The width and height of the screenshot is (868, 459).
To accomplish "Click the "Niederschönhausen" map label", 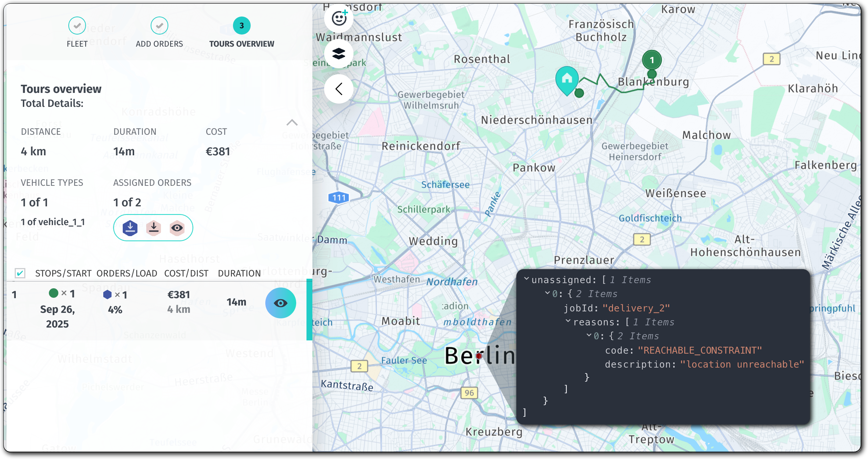I will point(537,120).
